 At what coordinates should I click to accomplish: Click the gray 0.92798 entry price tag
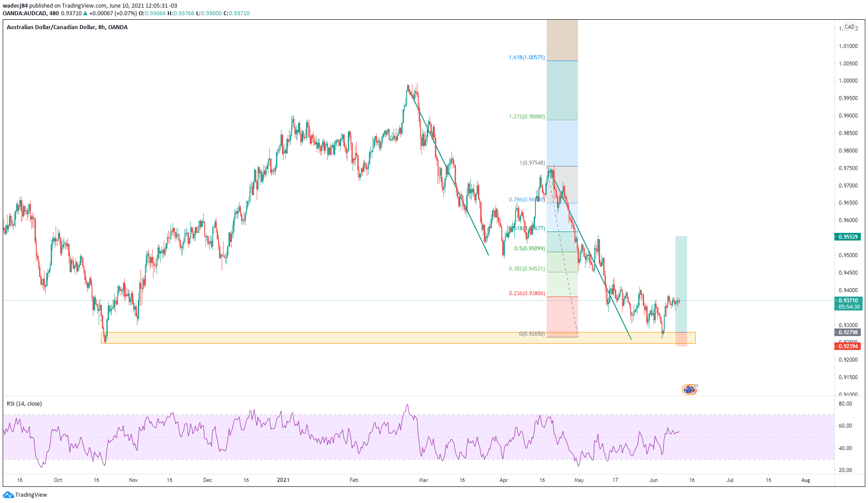click(848, 332)
